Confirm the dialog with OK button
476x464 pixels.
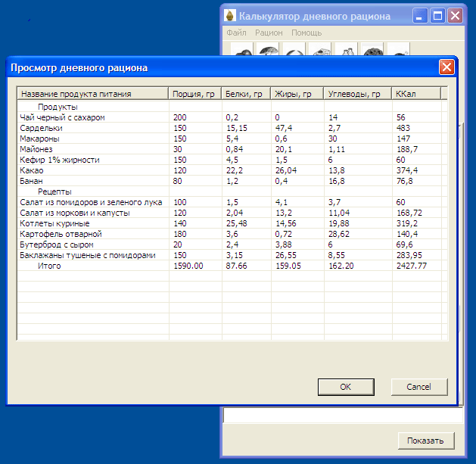(x=346, y=387)
